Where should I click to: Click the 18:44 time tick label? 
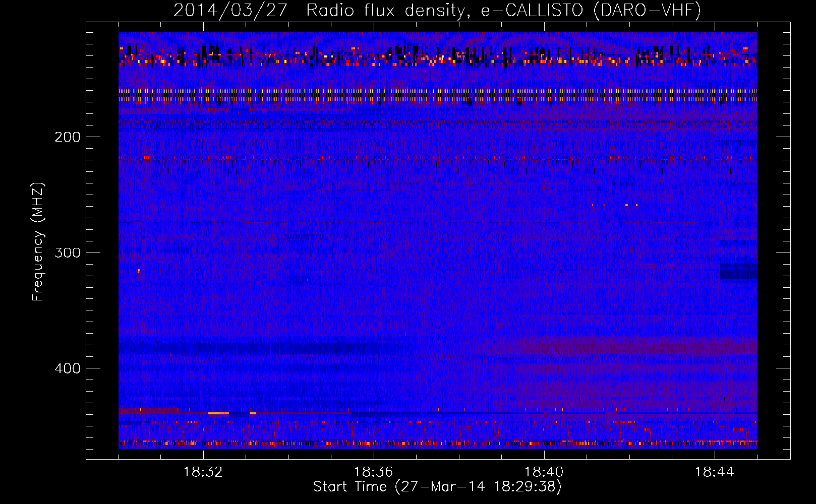[715, 472]
